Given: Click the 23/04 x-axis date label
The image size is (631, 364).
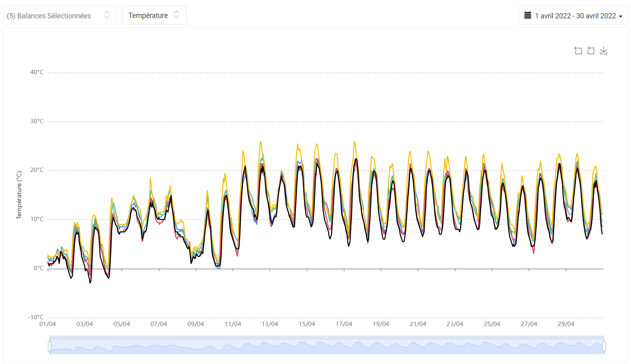Looking at the screenshot, I should coord(455,324).
